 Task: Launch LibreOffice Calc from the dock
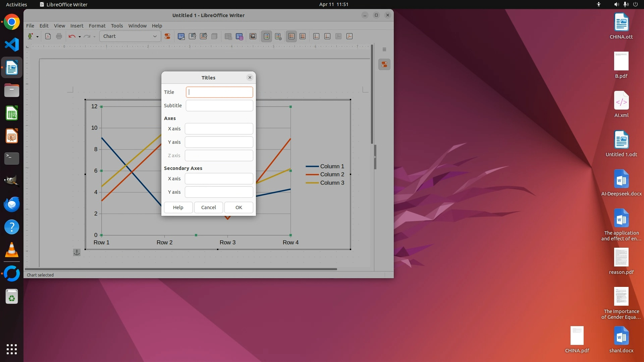(x=12, y=114)
